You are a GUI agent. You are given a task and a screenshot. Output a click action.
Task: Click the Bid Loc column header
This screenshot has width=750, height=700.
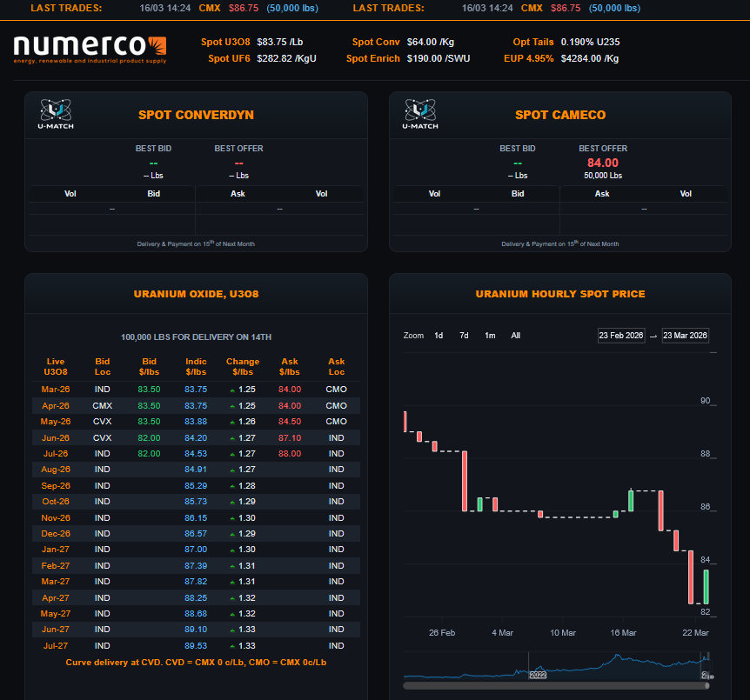103,367
